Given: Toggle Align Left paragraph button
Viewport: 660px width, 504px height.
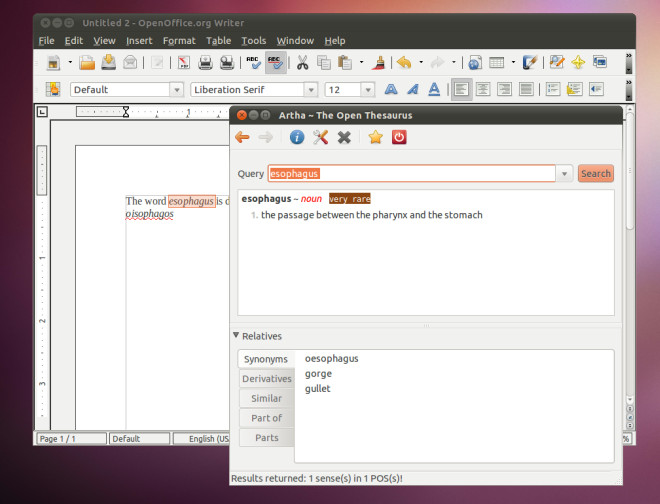Looking at the screenshot, I should coord(461,89).
